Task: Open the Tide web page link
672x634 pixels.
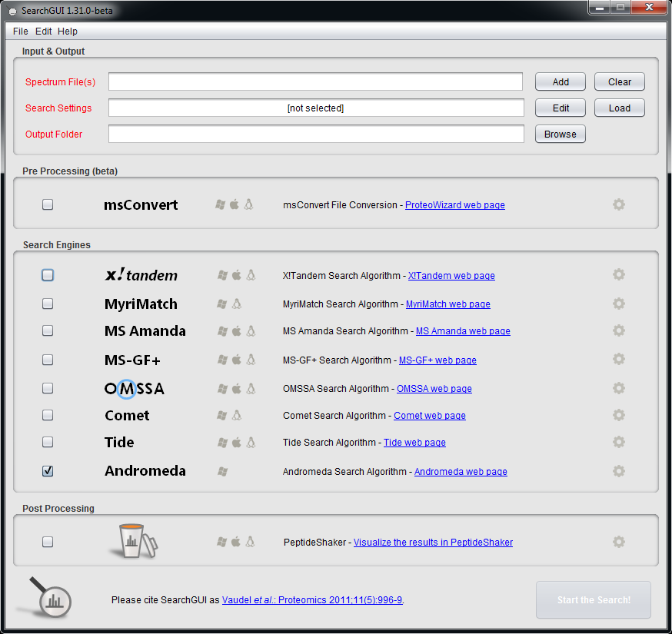Action: coord(414,443)
